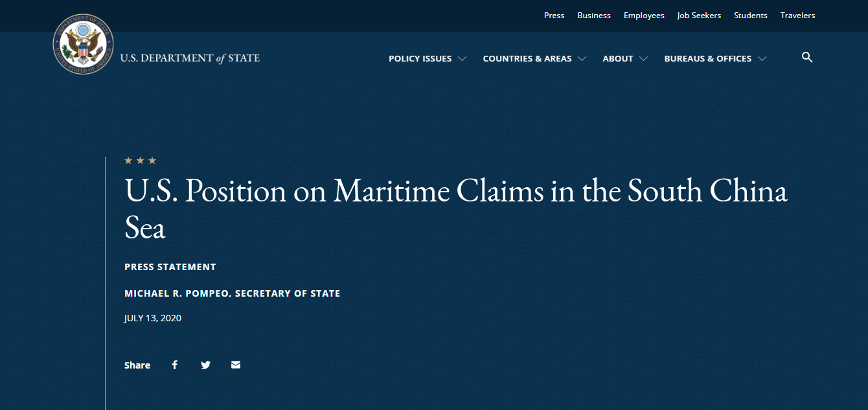Image resolution: width=868 pixels, height=410 pixels.
Task: Visit the Employees top bar link
Action: pos(644,16)
